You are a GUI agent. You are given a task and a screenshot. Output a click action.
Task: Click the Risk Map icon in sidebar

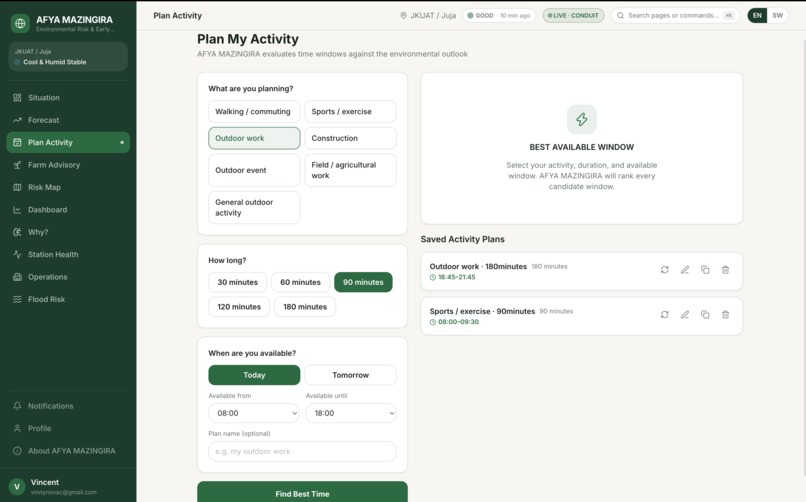(x=17, y=188)
